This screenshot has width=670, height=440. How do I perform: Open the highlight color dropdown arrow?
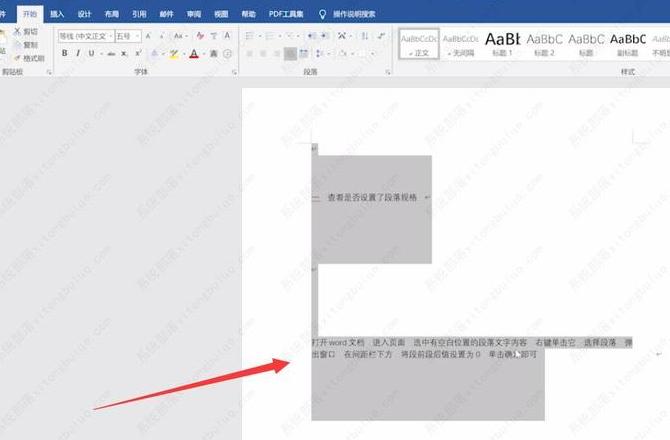184,54
